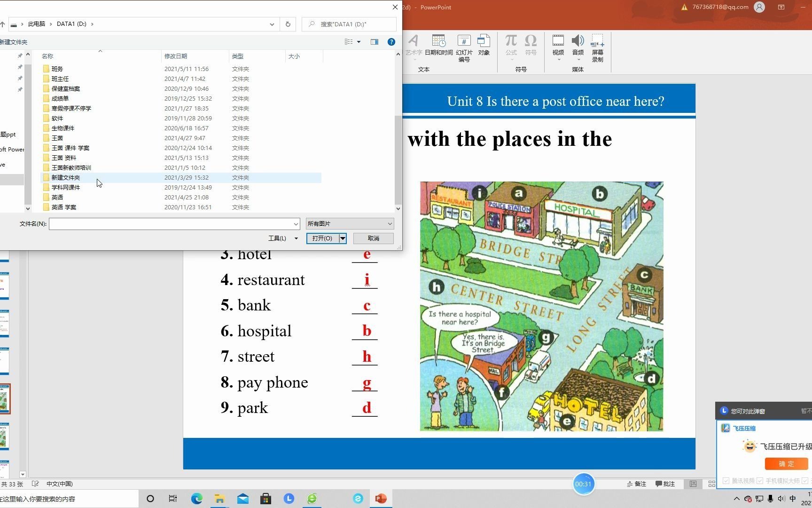Open Cortana circle on taskbar
Image resolution: width=812 pixels, height=508 pixels.
150,499
